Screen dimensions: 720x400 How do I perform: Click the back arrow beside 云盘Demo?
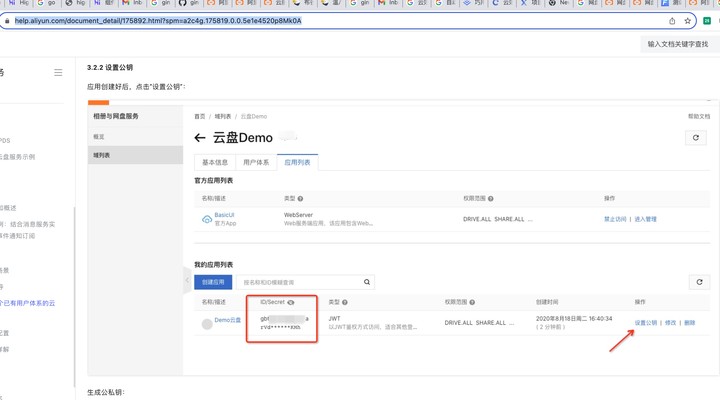pos(200,138)
